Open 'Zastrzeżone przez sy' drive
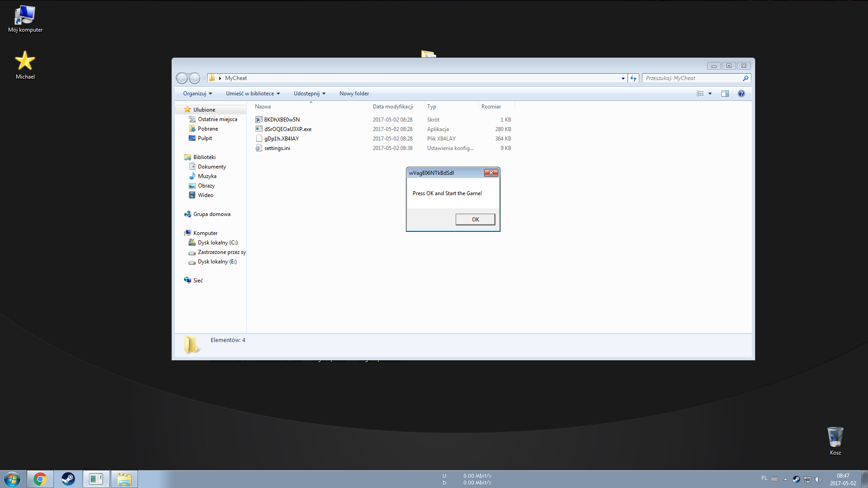This screenshot has height=488, width=868. point(222,252)
